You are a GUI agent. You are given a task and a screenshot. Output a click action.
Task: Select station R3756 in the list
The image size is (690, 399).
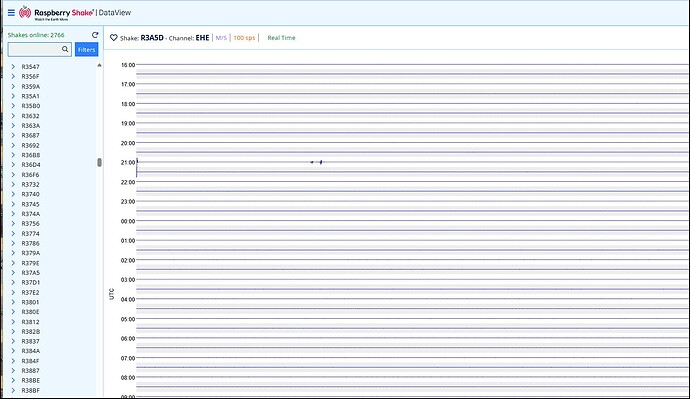tap(30, 223)
